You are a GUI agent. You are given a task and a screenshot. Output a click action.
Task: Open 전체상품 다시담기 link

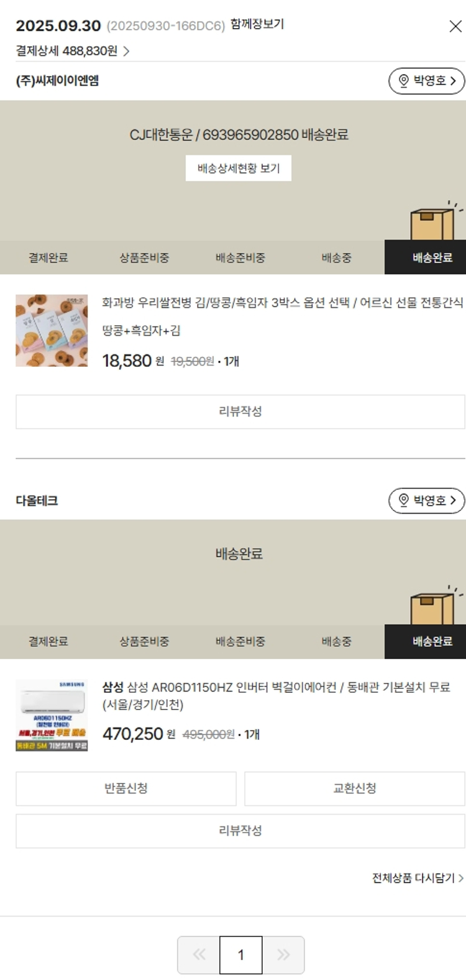tap(418, 878)
